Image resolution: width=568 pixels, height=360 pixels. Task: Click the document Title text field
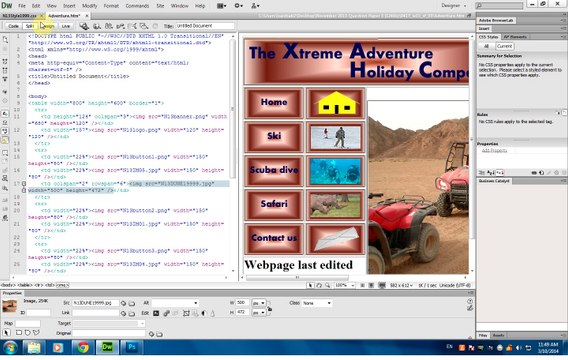click(x=205, y=26)
